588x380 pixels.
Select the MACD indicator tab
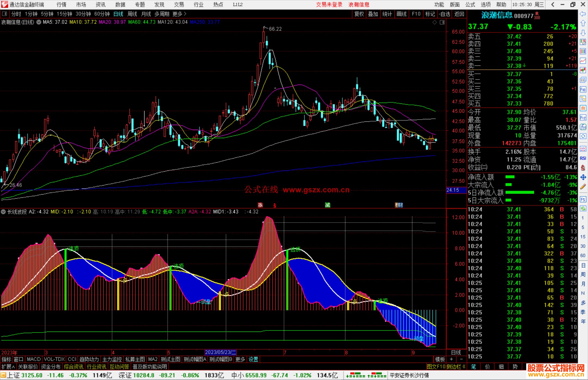(x=34, y=359)
